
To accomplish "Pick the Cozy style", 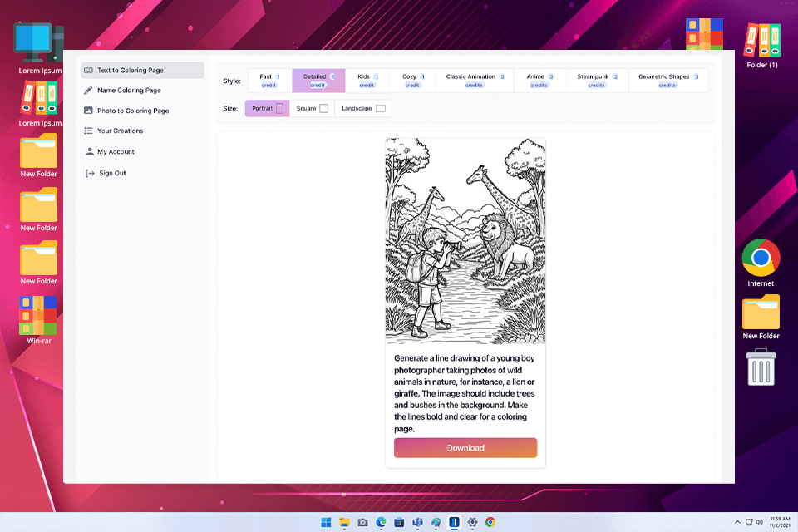I will 413,81.
